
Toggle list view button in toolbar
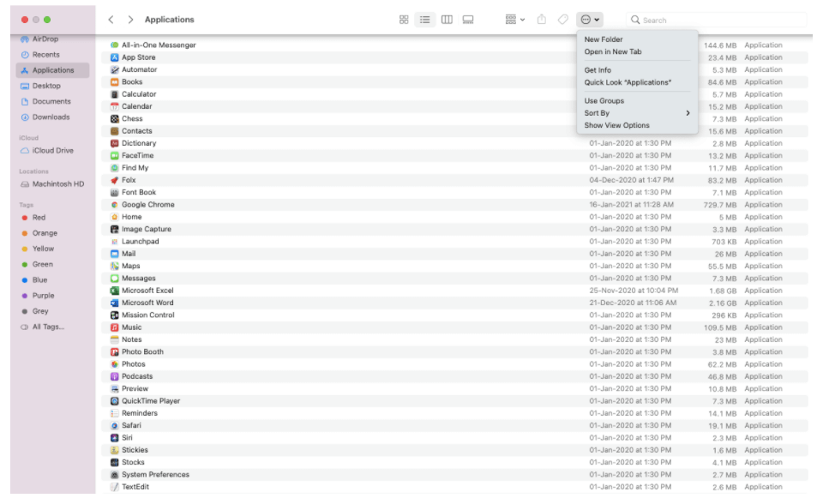pos(425,20)
